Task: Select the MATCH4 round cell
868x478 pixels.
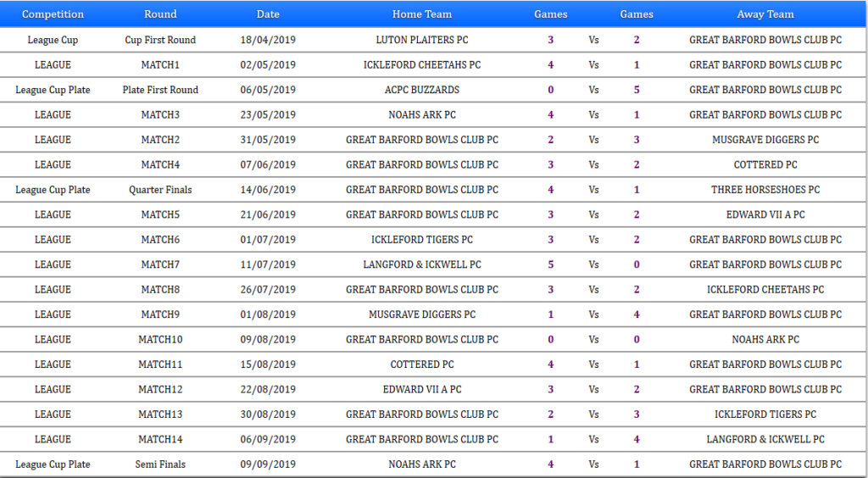Action: (x=160, y=164)
